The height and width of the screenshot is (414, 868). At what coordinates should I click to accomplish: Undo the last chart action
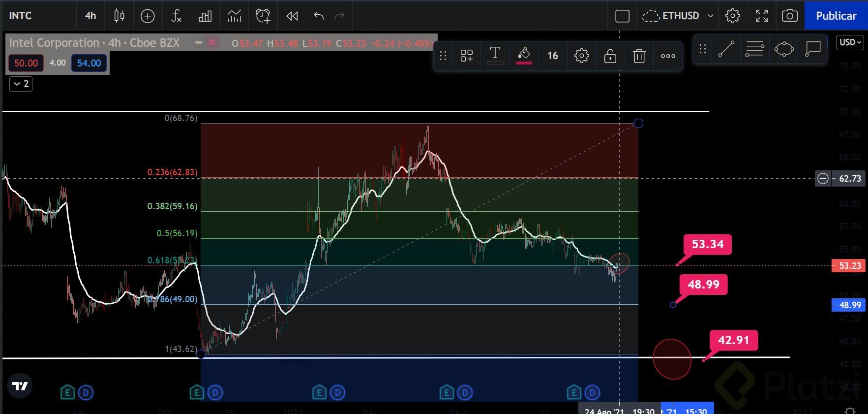[x=319, y=16]
